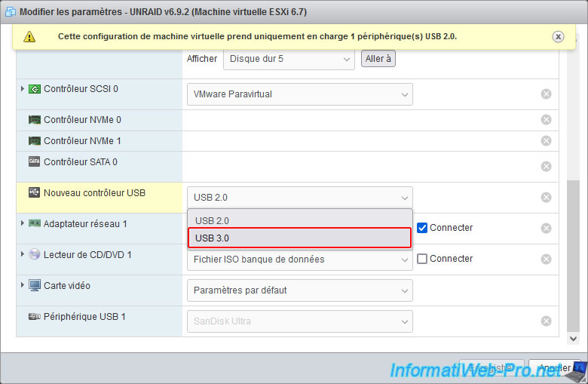Toggle Connecter for Adaptateur réseau 1
588x384 pixels.
(422, 228)
